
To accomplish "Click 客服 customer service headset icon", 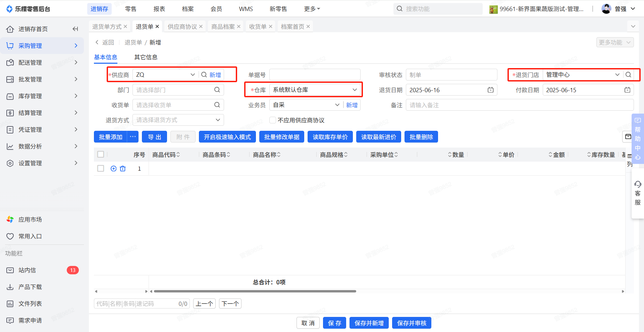I will pos(638,184).
